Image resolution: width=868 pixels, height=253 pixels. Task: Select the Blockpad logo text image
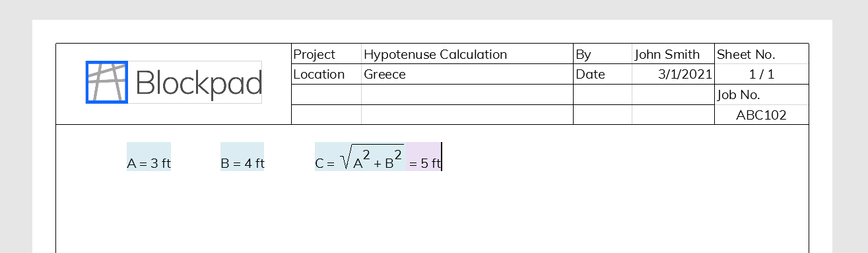[198, 83]
